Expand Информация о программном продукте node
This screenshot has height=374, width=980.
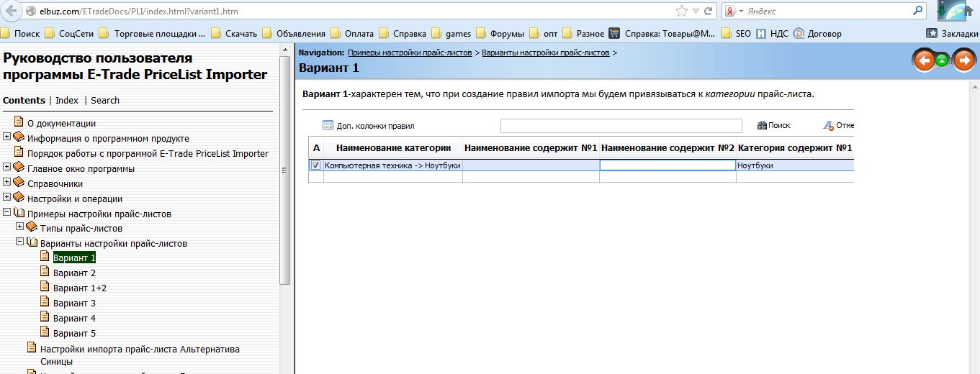click(7, 137)
